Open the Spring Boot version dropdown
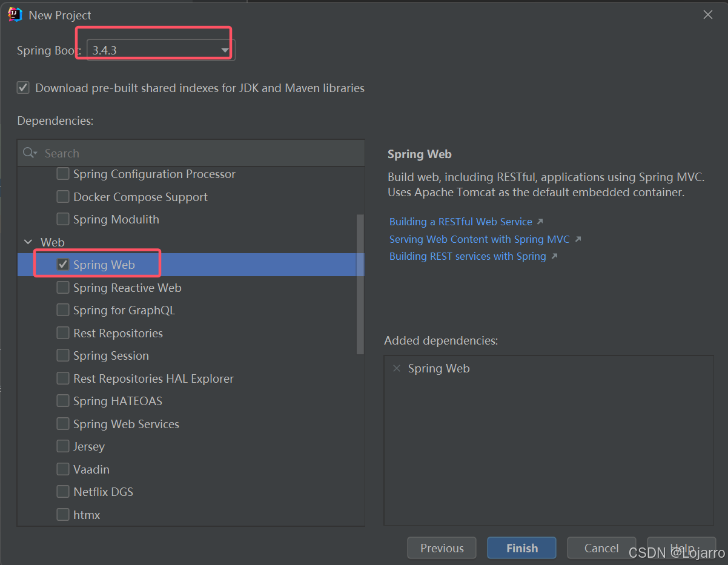728x565 pixels. 160,50
